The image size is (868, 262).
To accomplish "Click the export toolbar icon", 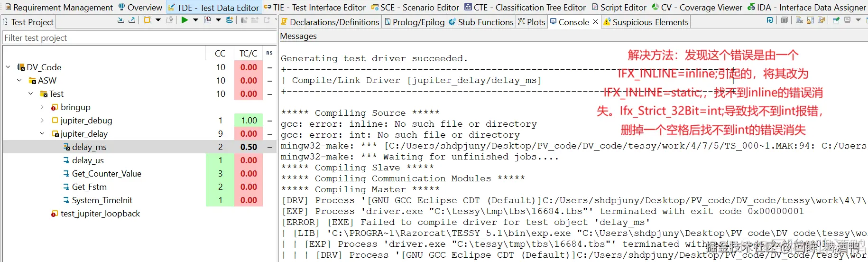I will (x=132, y=20).
